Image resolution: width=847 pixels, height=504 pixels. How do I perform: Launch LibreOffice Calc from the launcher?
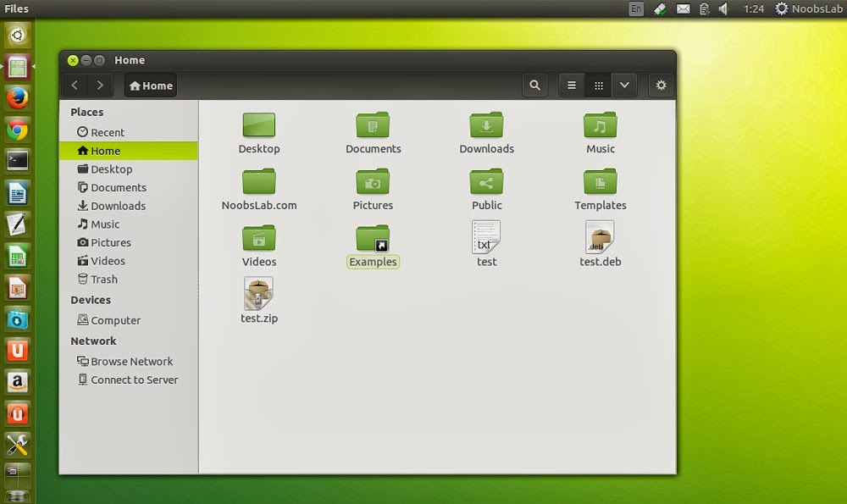coord(17,256)
